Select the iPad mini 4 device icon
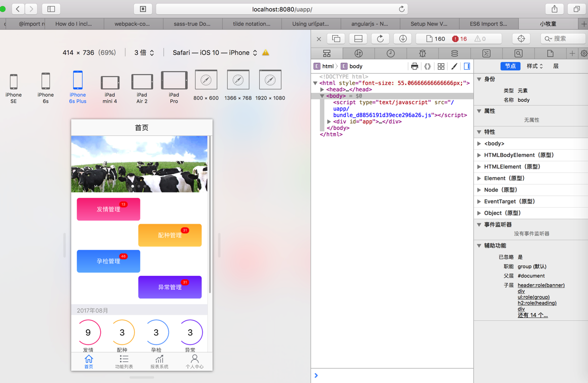 (110, 82)
